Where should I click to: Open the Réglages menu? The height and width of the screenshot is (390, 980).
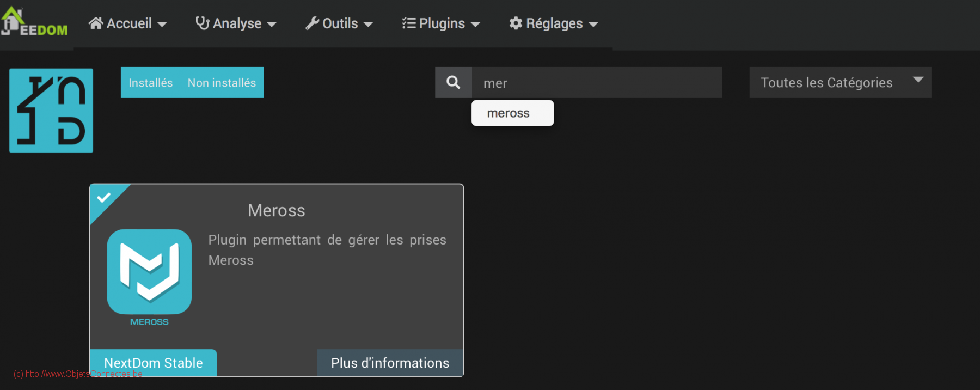[x=553, y=23]
